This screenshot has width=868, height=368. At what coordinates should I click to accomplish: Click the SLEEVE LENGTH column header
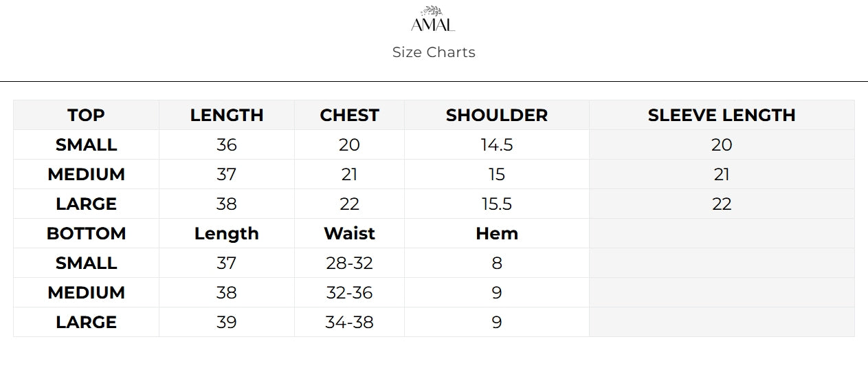721,116
